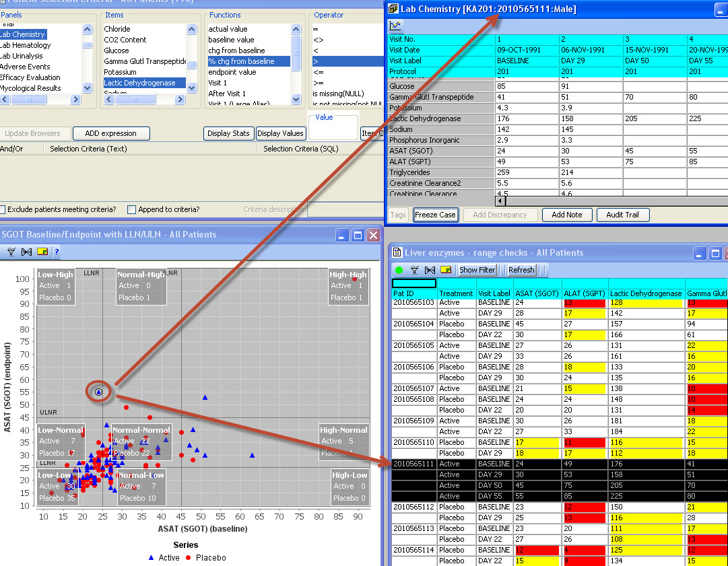This screenshot has height=566, width=728.
Task: Click the ADD expression button
Action: click(x=111, y=134)
